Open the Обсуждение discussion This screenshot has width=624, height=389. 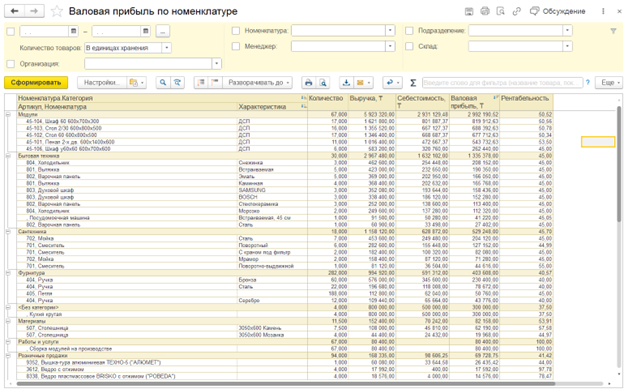pos(558,12)
